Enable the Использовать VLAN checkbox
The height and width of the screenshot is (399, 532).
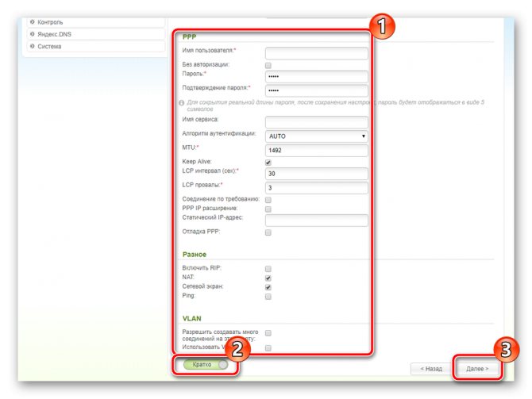click(x=268, y=347)
